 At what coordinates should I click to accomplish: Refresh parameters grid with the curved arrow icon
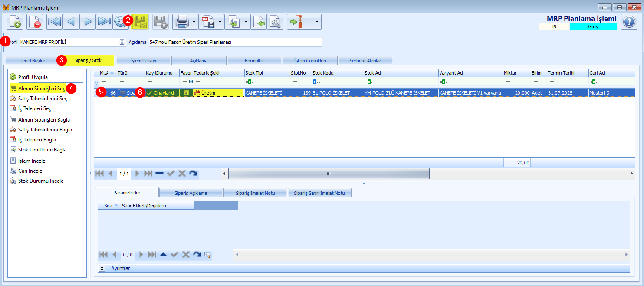point(197,255)
